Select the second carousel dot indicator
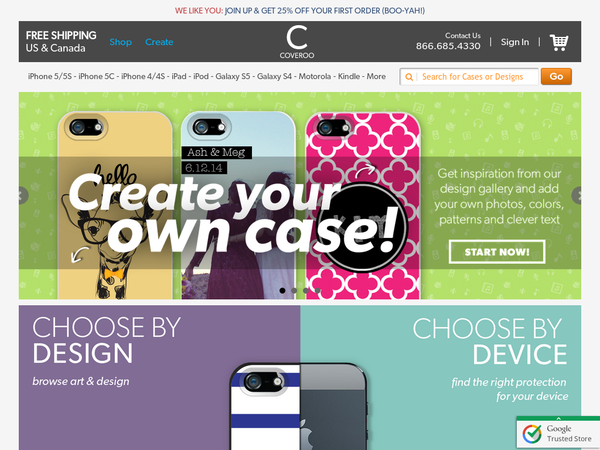Viewport: 600px width, 450px height. [x=294, y=290]
